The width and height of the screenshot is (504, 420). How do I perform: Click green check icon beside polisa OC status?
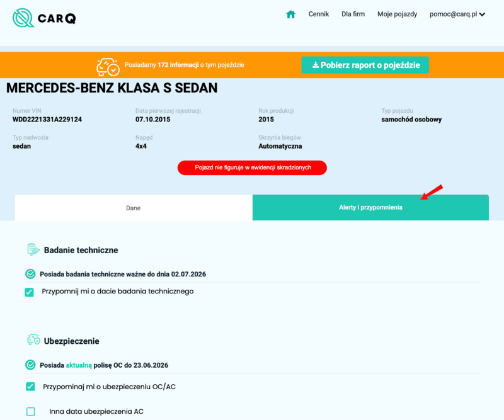coord(30,365)
